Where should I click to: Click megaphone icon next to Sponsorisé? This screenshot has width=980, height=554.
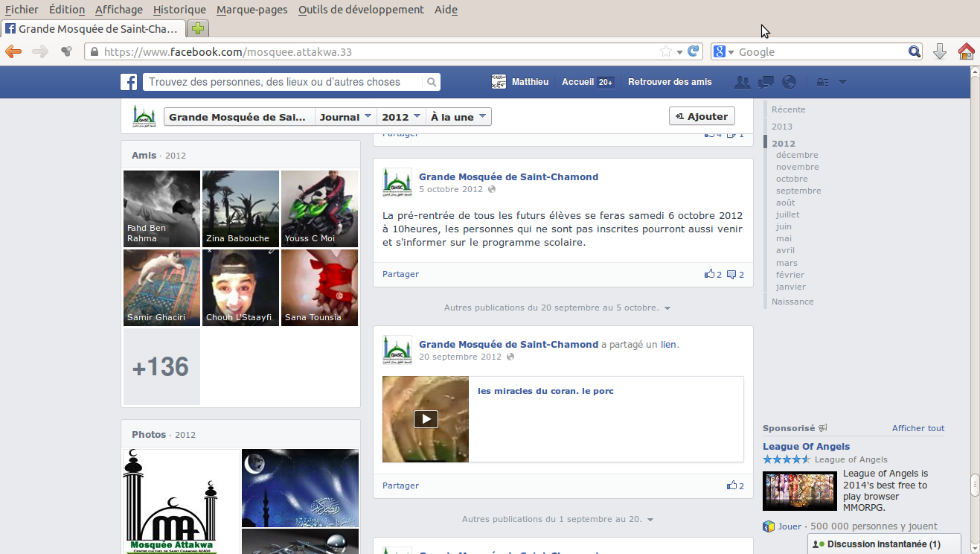[x=823, y=428]
